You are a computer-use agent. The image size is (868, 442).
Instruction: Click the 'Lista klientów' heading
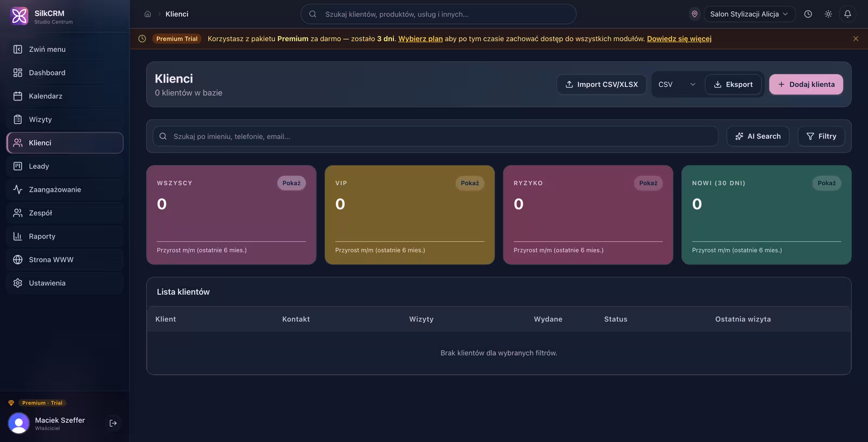[183, 292]
